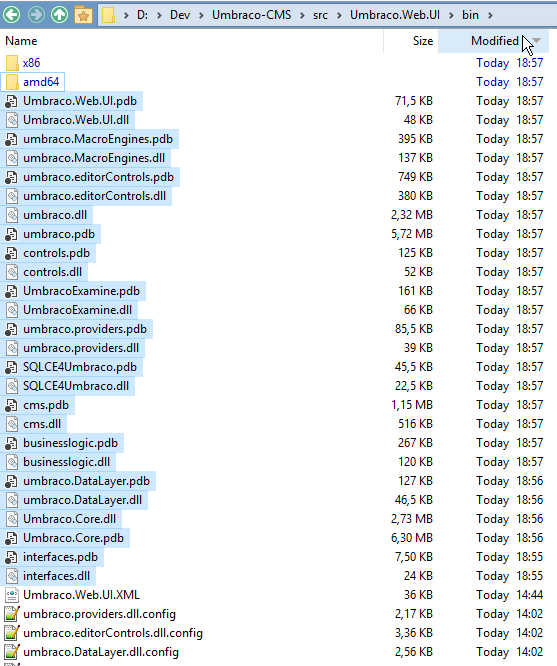
Task: Click the 2,73 MB size value
Action: 412,519
